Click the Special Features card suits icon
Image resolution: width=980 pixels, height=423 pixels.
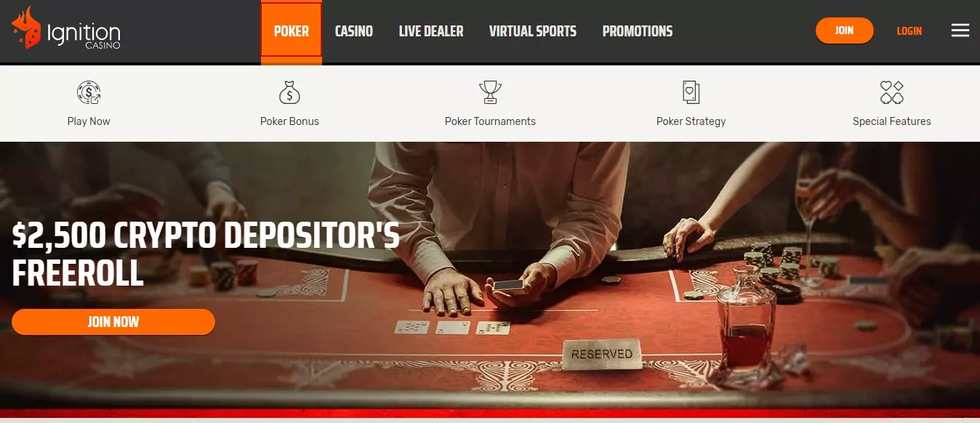point(891,92)
